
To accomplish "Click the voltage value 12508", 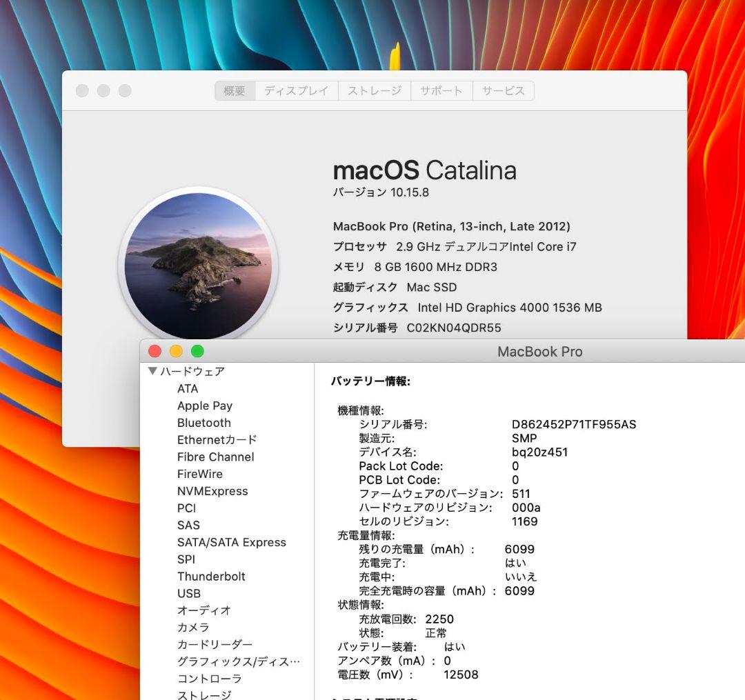I will tap(461, 674).
